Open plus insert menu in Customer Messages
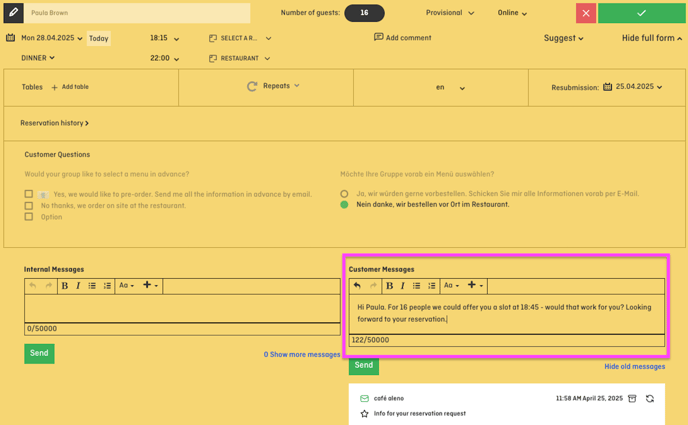The height and width of the screenshot is (425, 688). (x=475, y=286)
